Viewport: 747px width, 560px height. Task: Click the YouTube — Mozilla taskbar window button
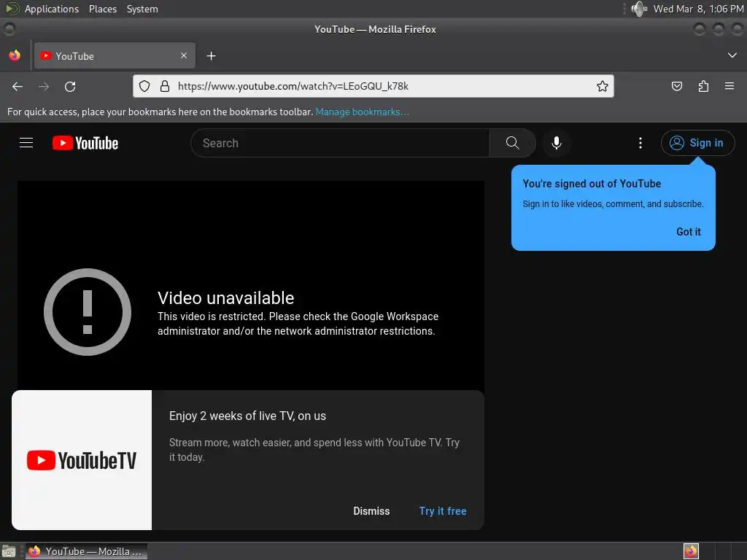pos(86,551)
